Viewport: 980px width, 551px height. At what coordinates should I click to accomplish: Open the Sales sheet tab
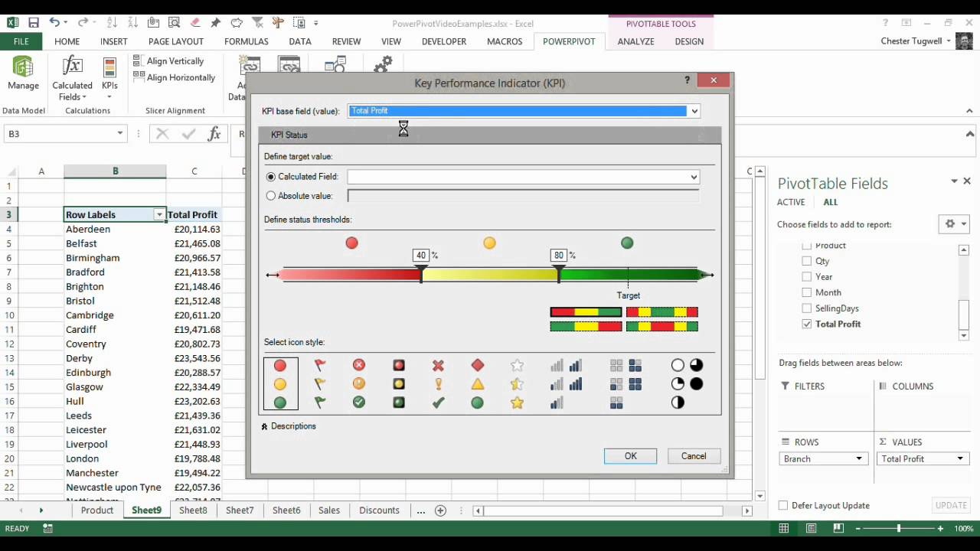point(329,510)
